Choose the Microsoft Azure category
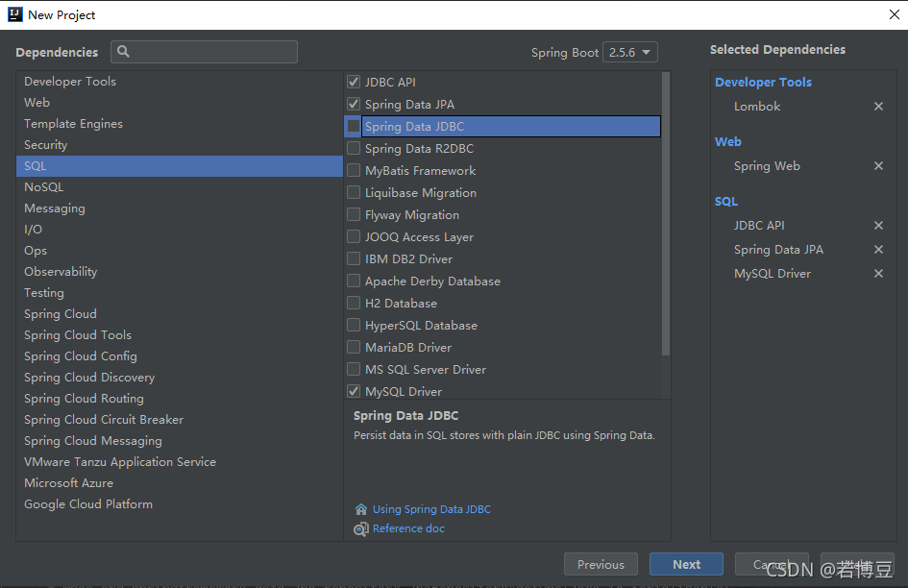This screenshot has width=908, height=588. coord(180,483)
